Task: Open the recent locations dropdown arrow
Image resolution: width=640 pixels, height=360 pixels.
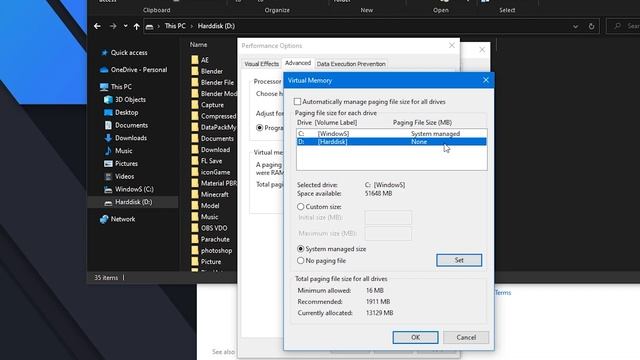Action: [x=125, y=26]
